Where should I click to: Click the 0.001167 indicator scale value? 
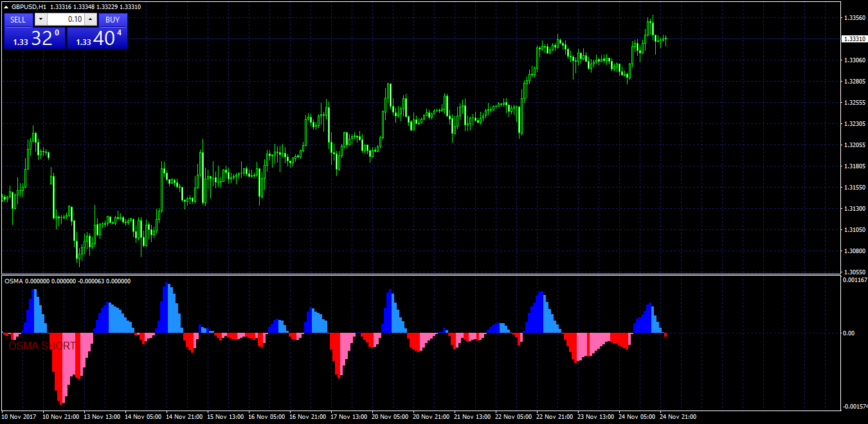click(854, 280)
